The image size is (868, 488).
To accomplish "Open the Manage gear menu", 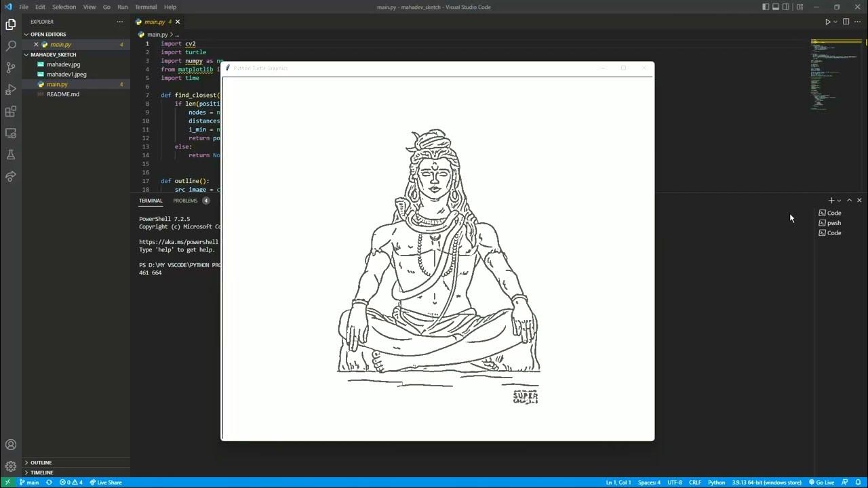I will pos(11,466).
